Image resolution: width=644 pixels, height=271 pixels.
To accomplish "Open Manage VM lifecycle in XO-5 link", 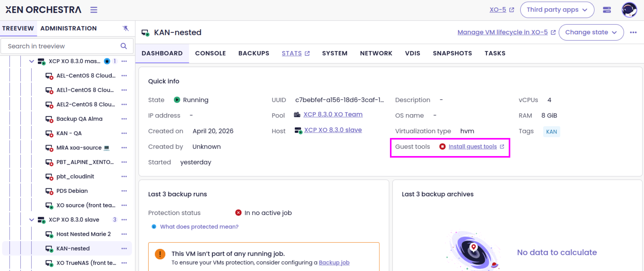I will click(506, 32).
